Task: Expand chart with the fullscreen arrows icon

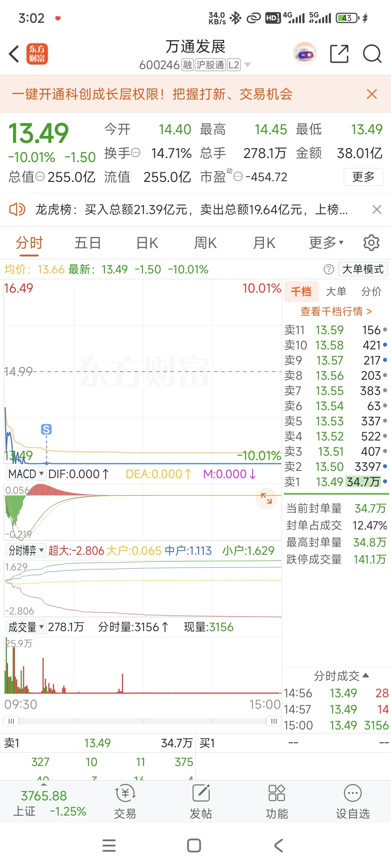Action: (x=266, y=498)
